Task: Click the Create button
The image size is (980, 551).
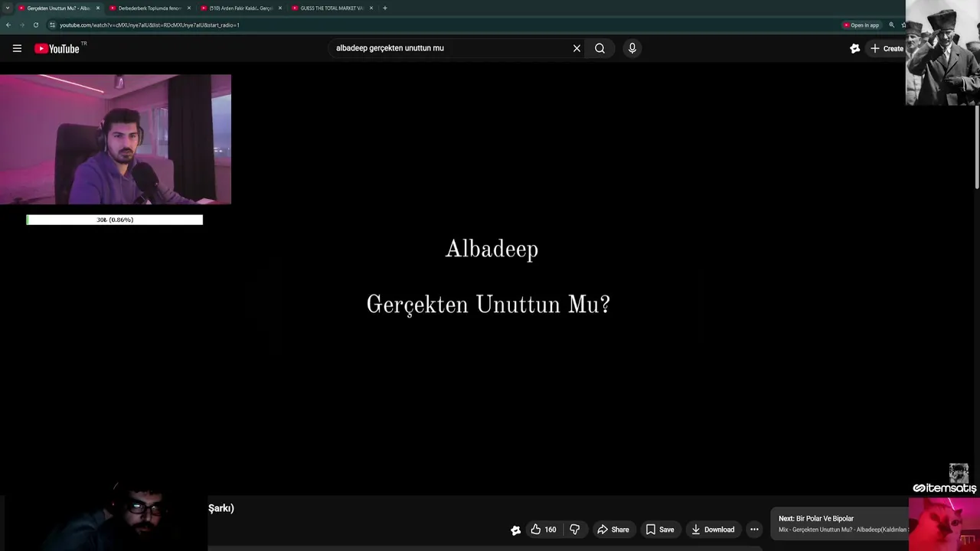Action: tap(887, 48)
